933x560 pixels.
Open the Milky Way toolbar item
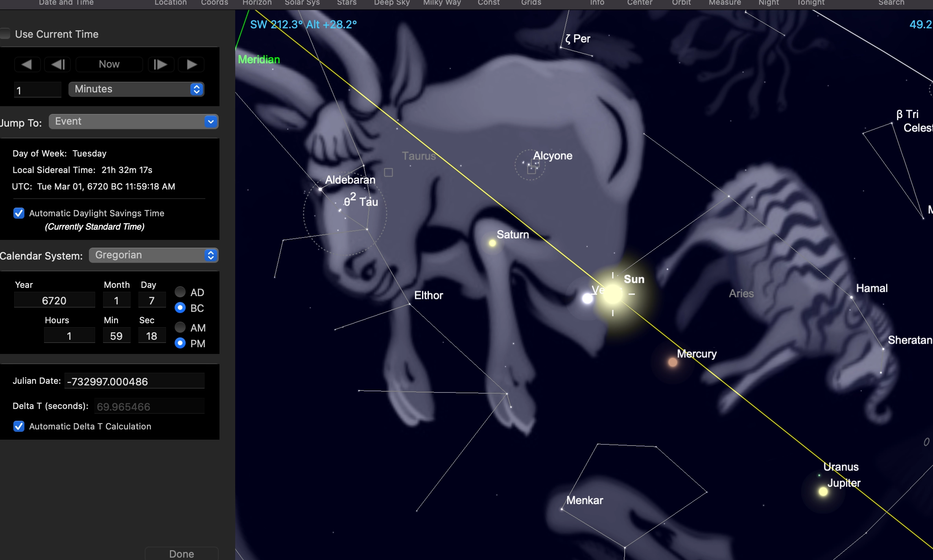coord(442,3)
